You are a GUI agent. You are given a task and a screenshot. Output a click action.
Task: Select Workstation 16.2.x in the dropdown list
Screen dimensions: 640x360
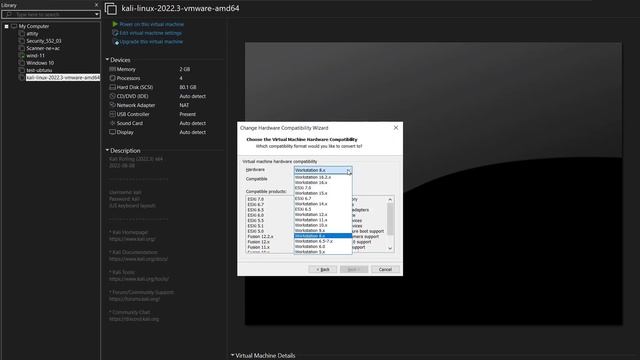point(323,177)
